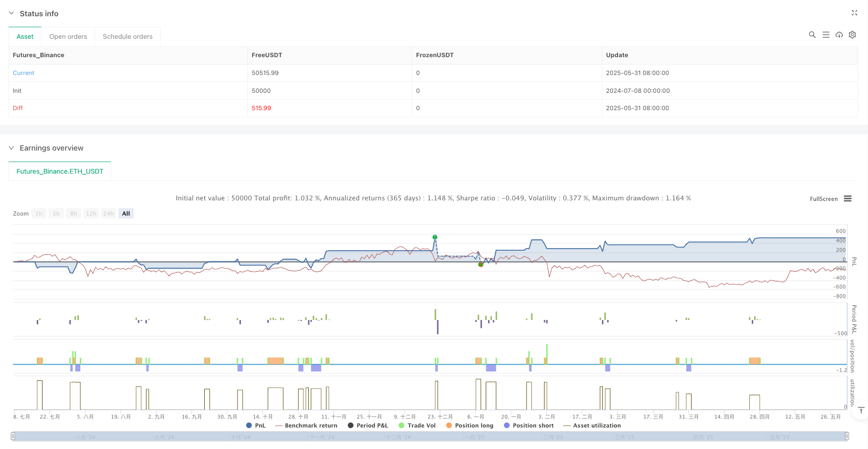Open the list view icon in table toolbar
Image resolution: width=868 pixels, height=449 pixels.
[x=825, y=35]
